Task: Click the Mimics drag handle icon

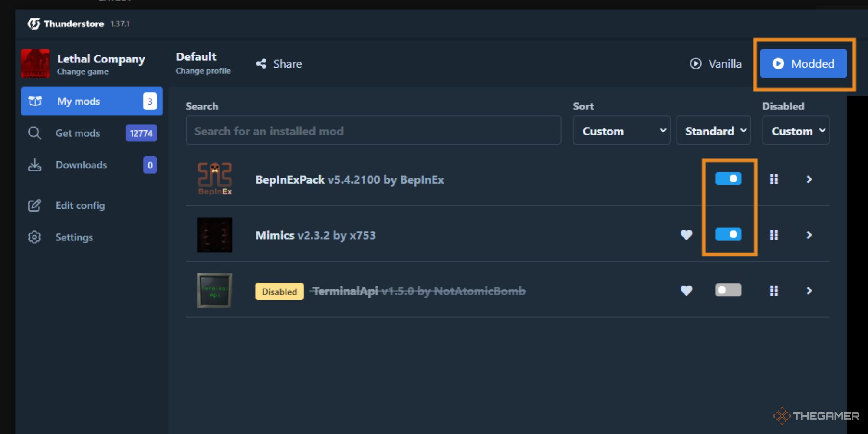Action: 774,235
